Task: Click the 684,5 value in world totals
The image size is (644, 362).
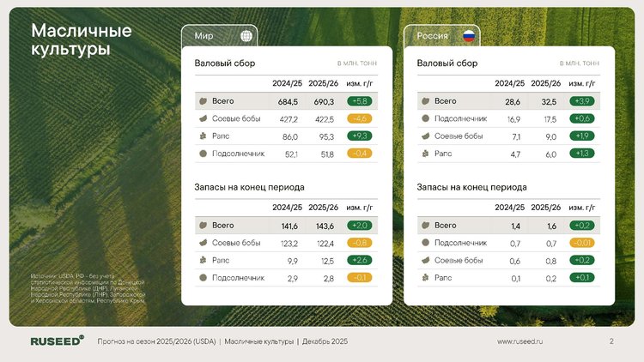Action: pos(284,101)
